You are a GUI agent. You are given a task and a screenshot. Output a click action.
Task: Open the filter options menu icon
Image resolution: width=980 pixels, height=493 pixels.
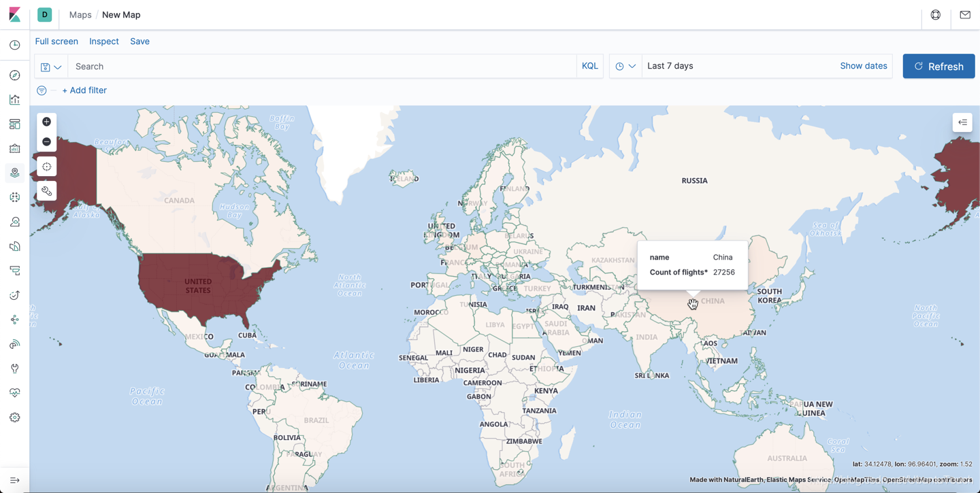pos(42,90)
